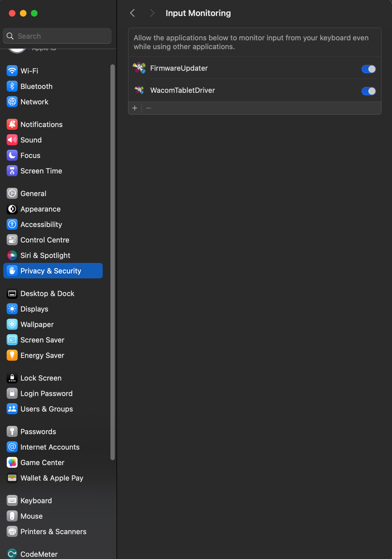
Task: Select the Energy Saver bulb icon
Action: tap(12, 355)
